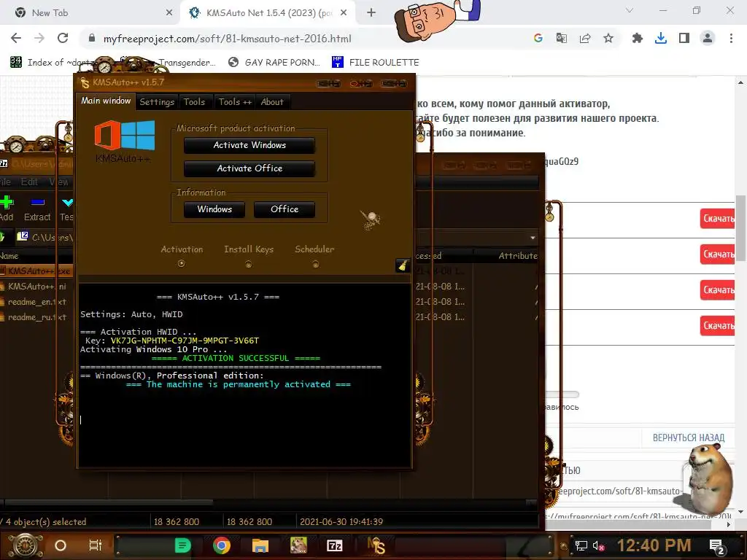Click the topmost red Скачать button
The image size is (747, 560).
pos(718,219)
